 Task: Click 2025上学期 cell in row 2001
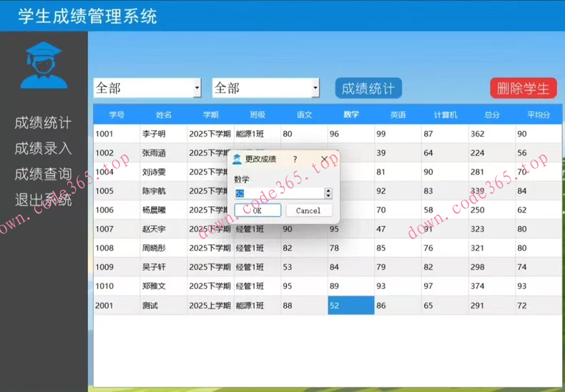(x=210, y=305)
